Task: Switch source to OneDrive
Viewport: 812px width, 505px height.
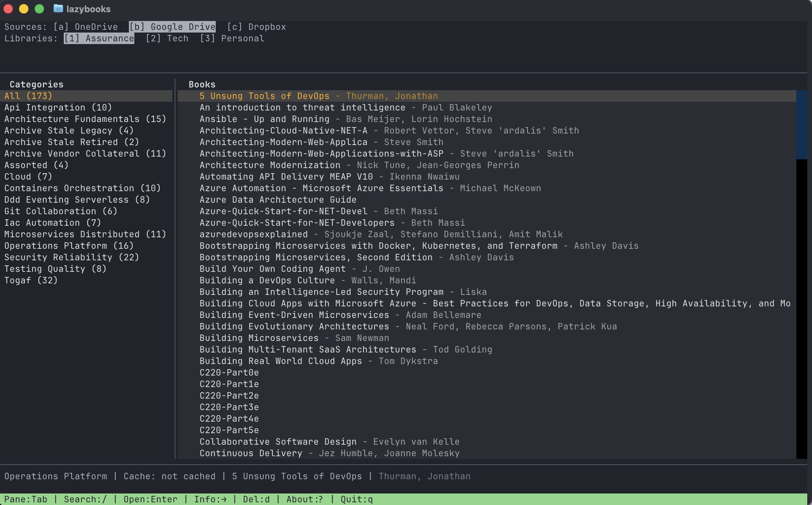Action: coord(85,27)
